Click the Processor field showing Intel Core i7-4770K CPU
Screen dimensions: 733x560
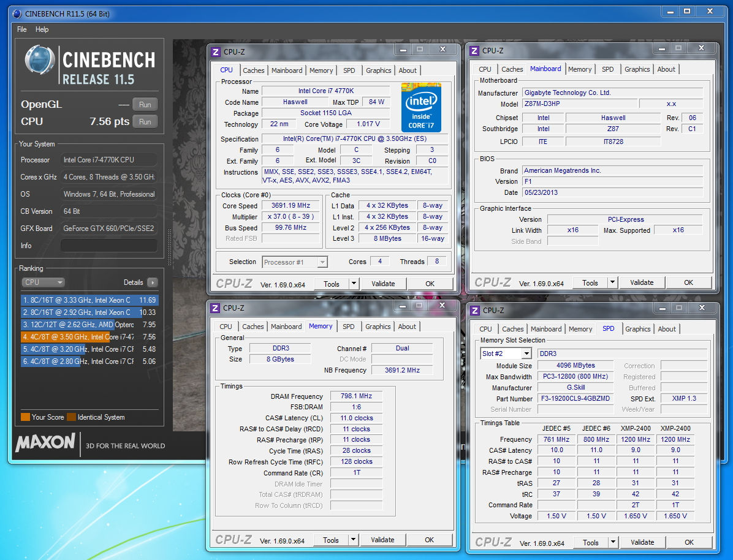[109, 160]
